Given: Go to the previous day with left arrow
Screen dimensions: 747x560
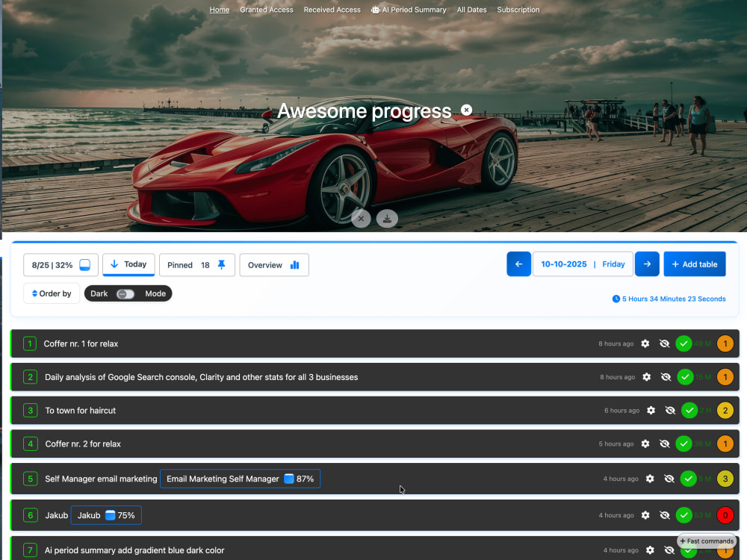Looking at the screenshot, I should tap(519, 264).
